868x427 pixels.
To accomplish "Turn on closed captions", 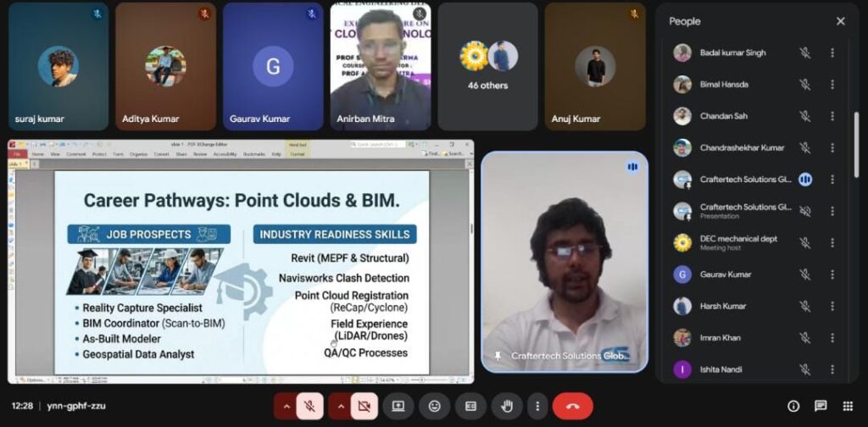I will 471,406.
